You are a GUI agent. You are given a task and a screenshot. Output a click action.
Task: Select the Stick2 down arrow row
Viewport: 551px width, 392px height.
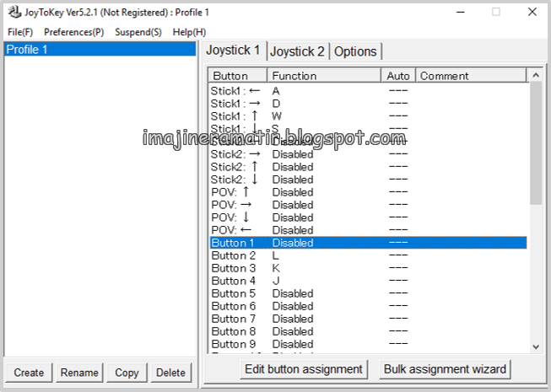click(368, 180)
